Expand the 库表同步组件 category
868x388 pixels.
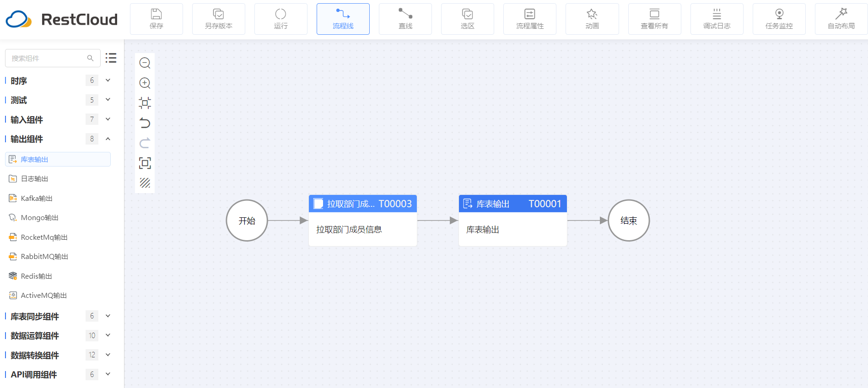point(108,316)
